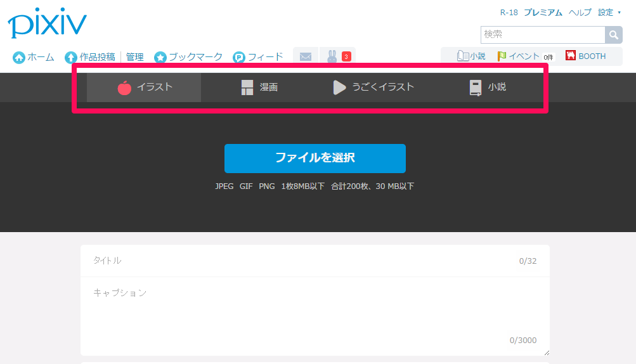Screen dimensions: 636x364
Task: Click the book icon beside 小説 in top bar
Action: 463,56
